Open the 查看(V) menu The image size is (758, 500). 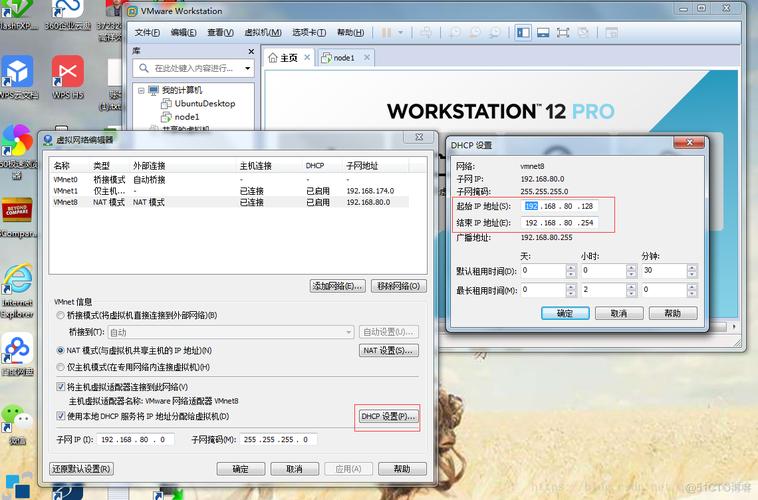[220, 32]
